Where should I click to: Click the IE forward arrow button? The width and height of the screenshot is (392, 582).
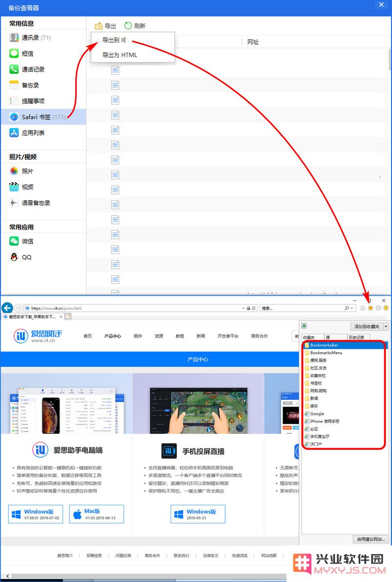click(x=18, y=308)
